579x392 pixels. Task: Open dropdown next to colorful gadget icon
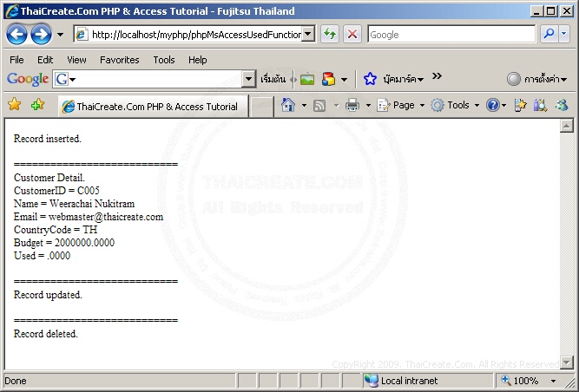coord(344,79)
